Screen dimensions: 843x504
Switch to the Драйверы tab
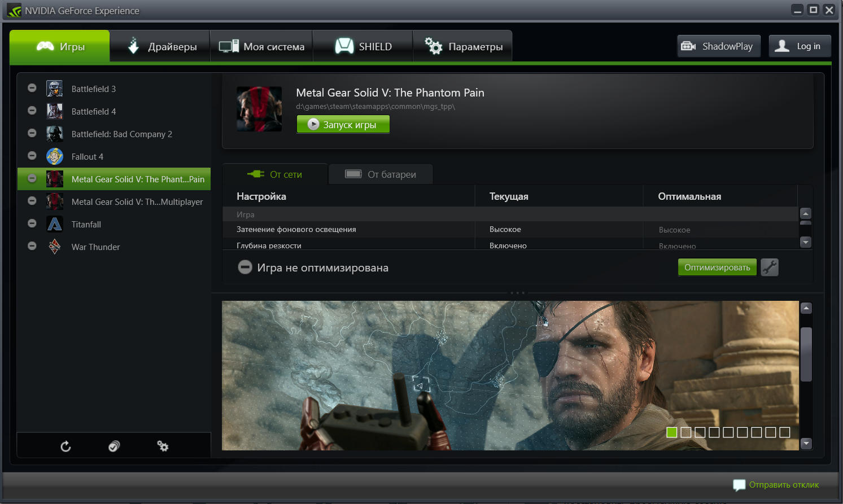click(160, 46)
